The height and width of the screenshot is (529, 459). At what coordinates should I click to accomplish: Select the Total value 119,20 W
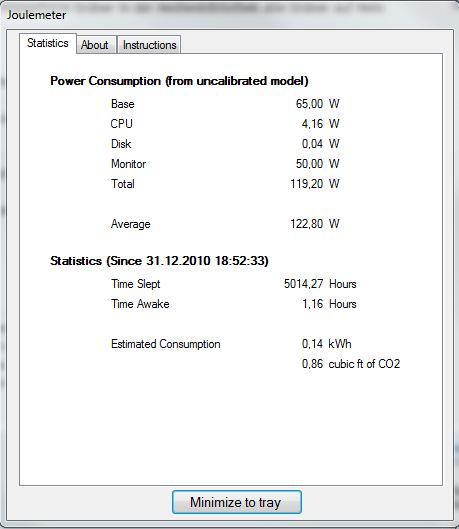click(x=315, y=184)
